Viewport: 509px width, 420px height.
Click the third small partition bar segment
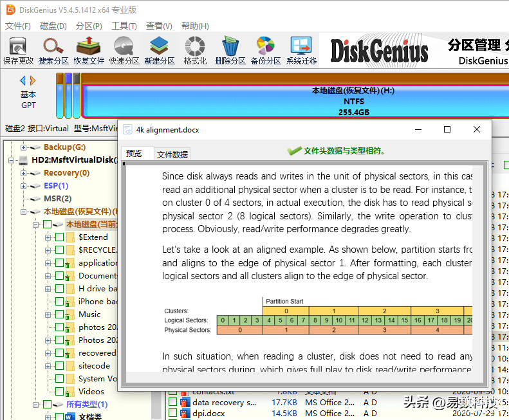point(77,96)
